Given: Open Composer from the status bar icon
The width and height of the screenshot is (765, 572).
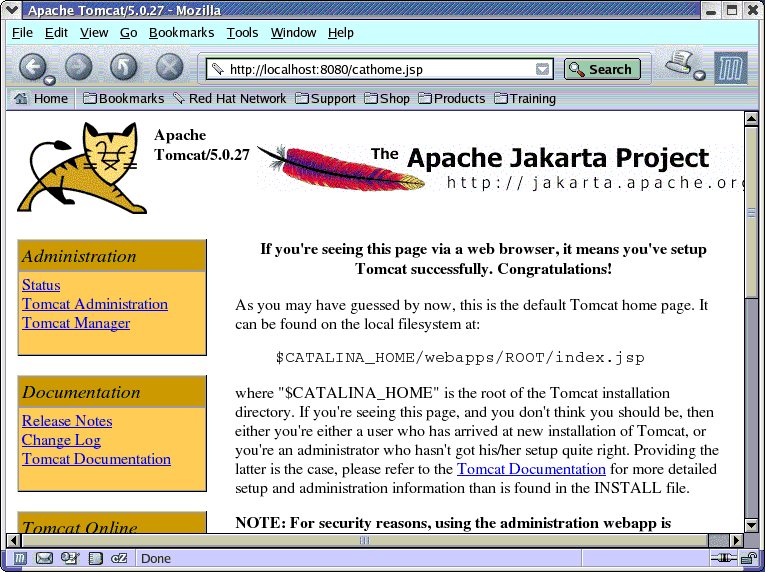Looking at the screenshot, I should point(70,558).
